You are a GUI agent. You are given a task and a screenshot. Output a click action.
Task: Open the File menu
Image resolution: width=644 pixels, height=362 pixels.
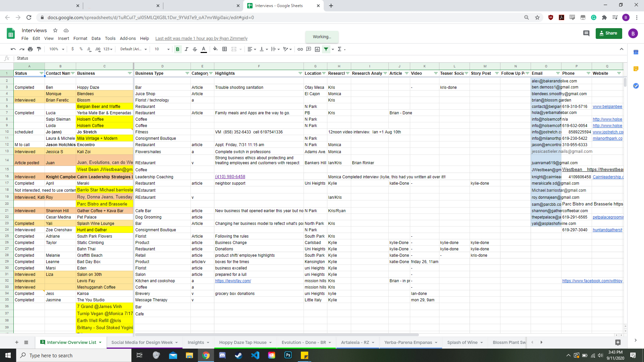tap(25, 39)
